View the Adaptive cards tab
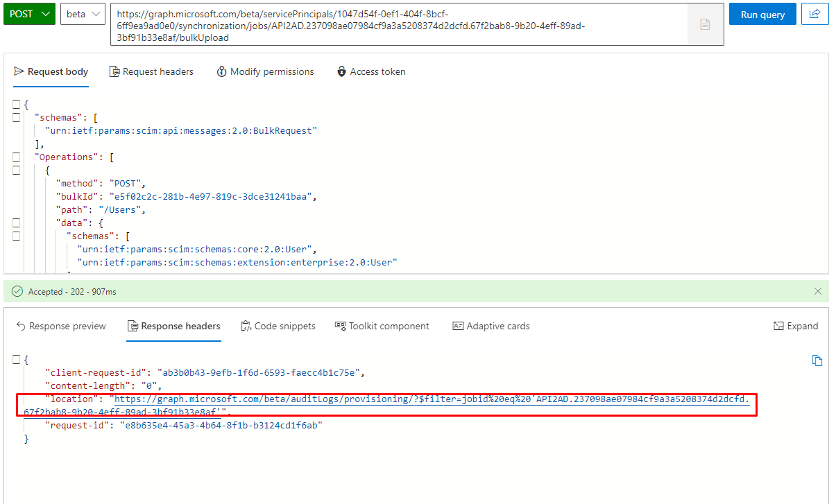The height and width of the screenshot is (504, 836). click(x=490, y=326)
